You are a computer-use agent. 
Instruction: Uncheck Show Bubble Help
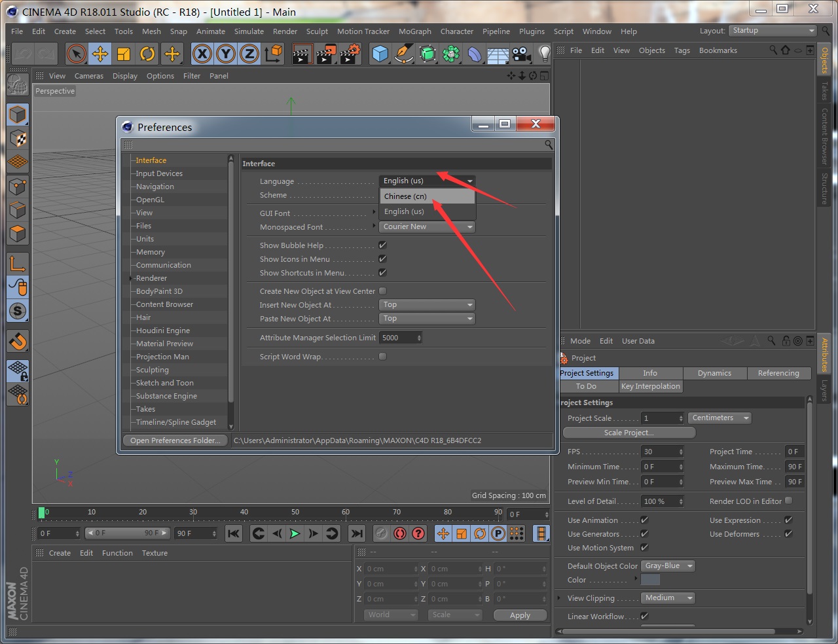coord(382,245)
